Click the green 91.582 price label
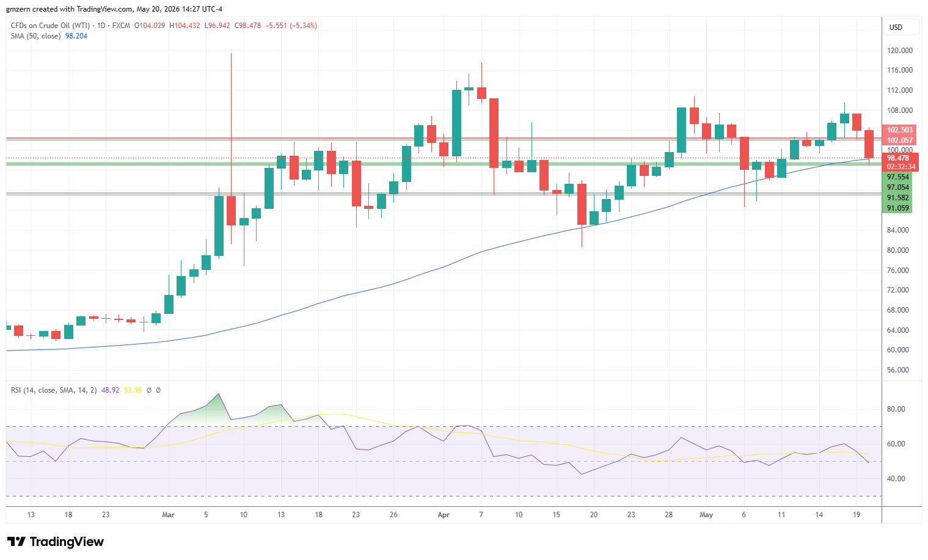 (898, 198)
